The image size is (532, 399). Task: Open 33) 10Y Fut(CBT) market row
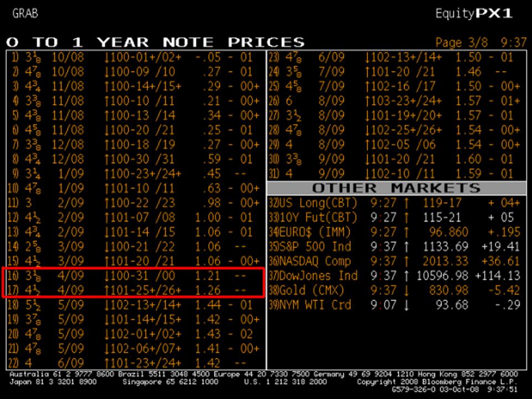tap(396, 217)
